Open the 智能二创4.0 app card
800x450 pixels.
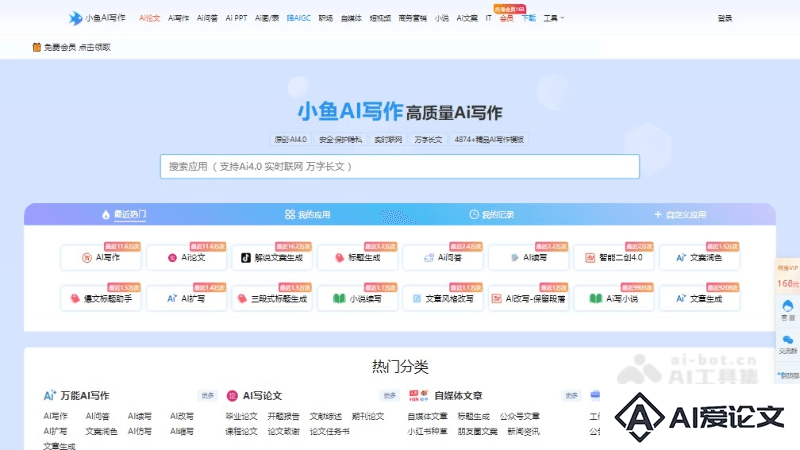(x=614, y=258)
